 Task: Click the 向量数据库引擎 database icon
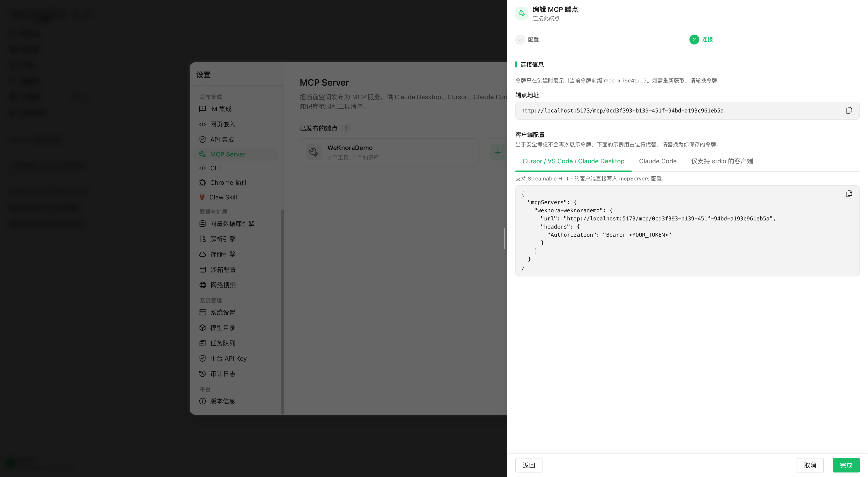tap(203, 224)
